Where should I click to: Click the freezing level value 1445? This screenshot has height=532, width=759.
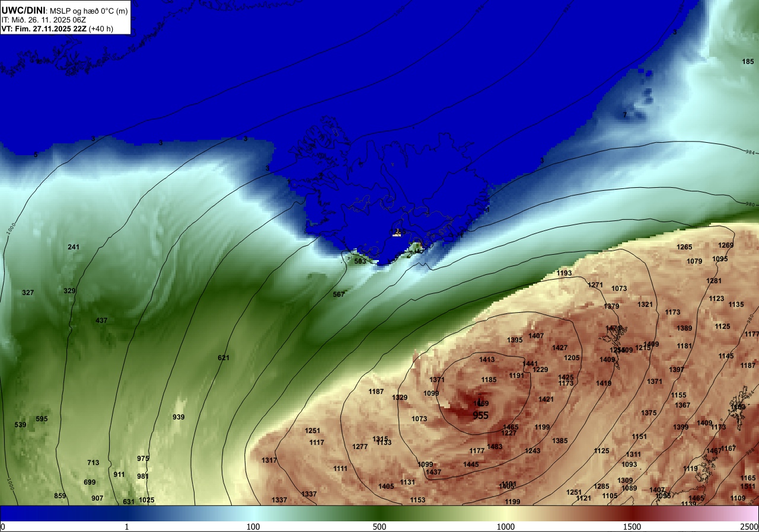[x=471, y=464]
